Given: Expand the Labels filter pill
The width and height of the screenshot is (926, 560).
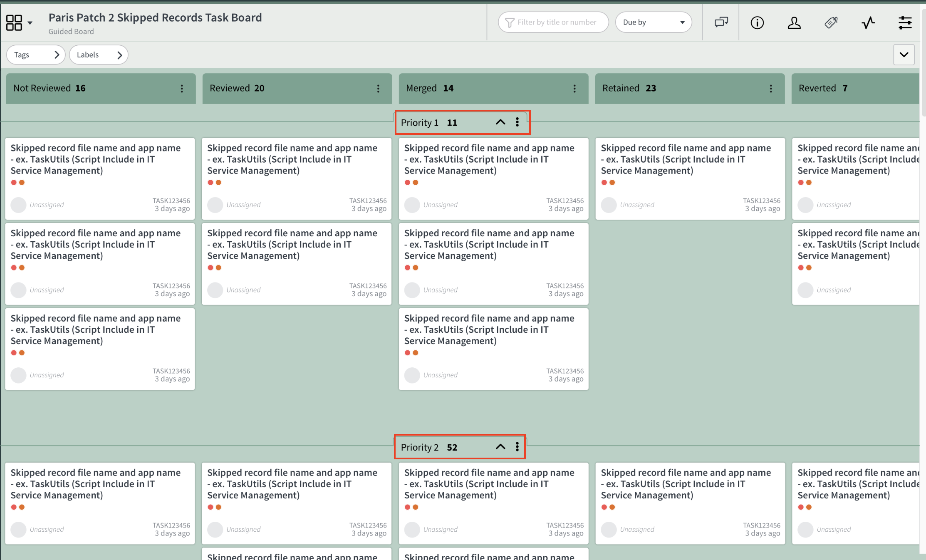Looking at the screenshot, I should (99, 55).
